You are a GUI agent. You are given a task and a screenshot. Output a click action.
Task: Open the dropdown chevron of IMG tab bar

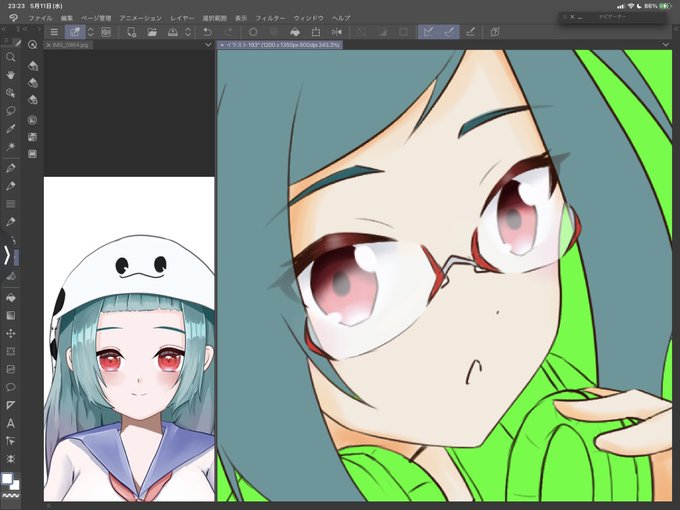pos(208,45)
